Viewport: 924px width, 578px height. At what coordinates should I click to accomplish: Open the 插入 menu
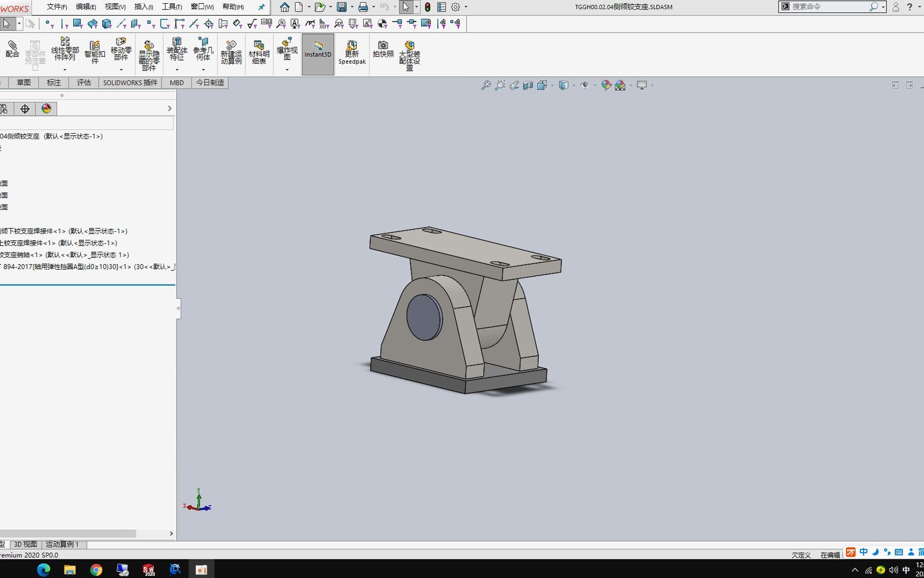(142, 7)
